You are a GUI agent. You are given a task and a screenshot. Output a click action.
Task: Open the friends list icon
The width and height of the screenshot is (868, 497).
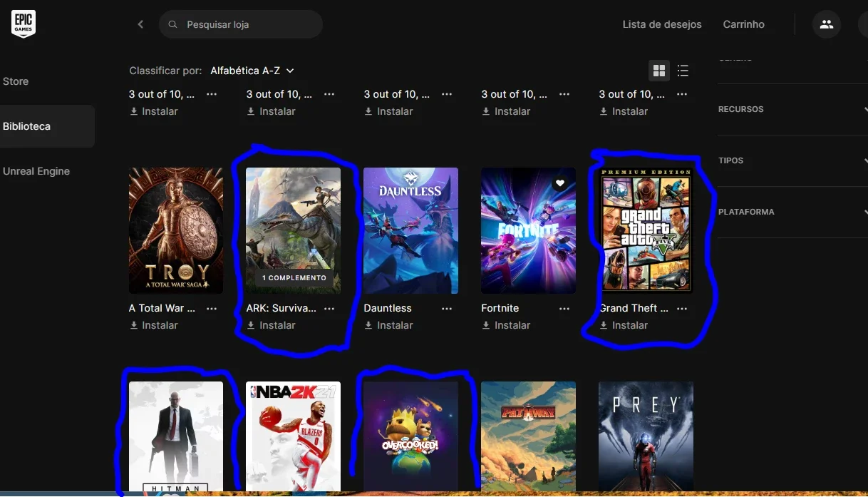click(x=827, y=24)
